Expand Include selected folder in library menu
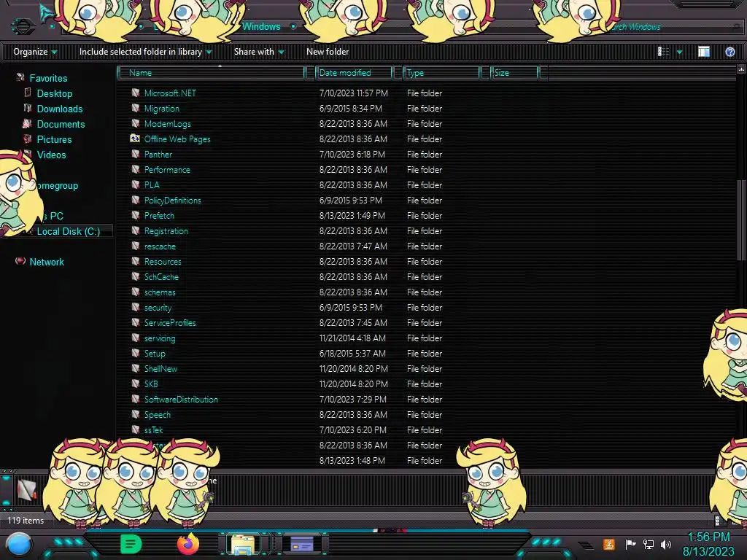747x560 pixels. [x=145, y=52]
